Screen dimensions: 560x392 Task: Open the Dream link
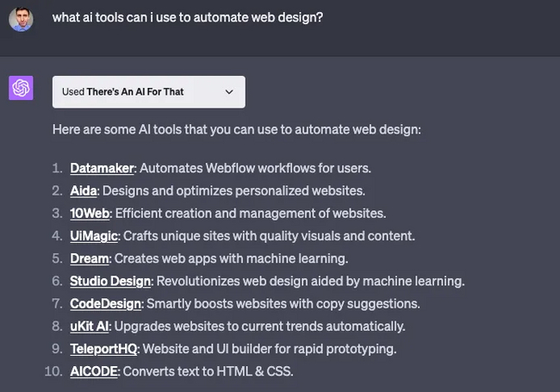click(x=90, y=258)
